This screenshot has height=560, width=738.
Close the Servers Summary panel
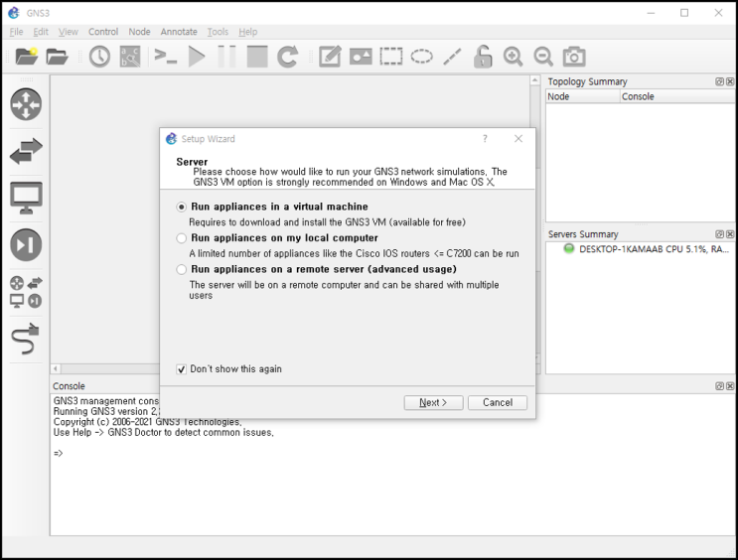[x=730, y=234]
